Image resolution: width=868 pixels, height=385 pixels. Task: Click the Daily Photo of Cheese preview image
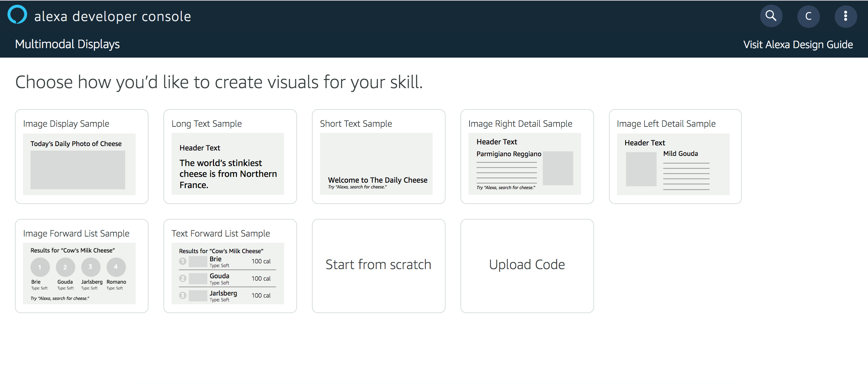(x=78, y=170)
